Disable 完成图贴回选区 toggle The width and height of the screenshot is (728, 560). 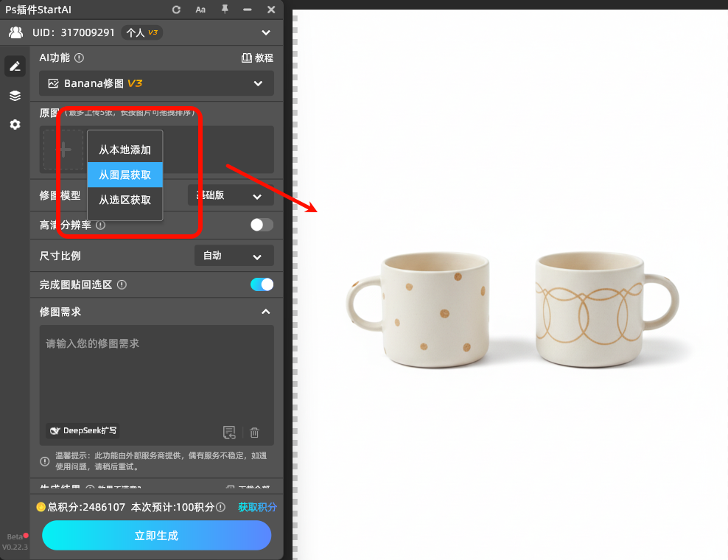262,284
